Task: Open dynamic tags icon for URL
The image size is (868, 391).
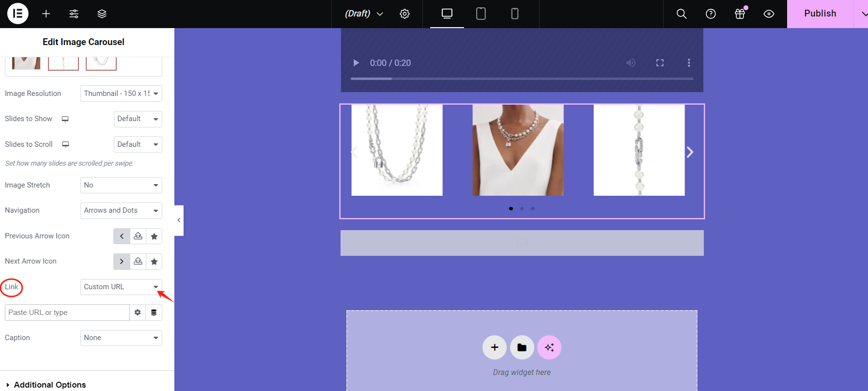Action: pyautogui.click(x=154, y=313)
